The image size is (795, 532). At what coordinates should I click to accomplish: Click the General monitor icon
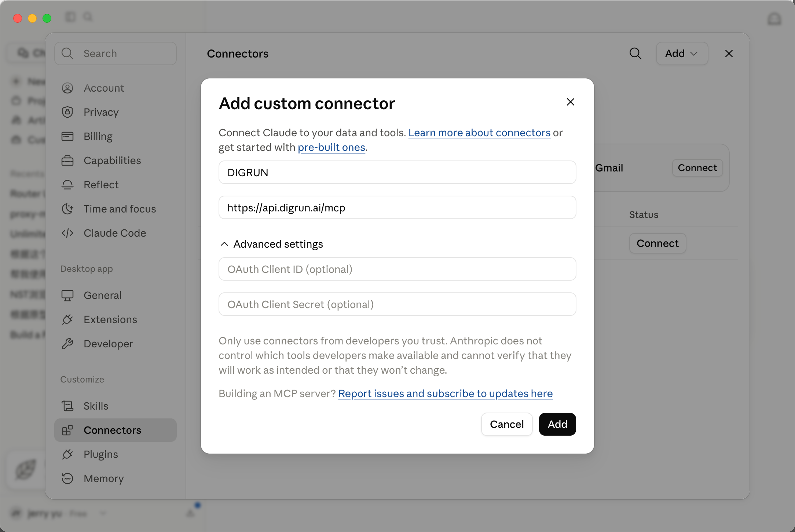[x=67, y=295]
